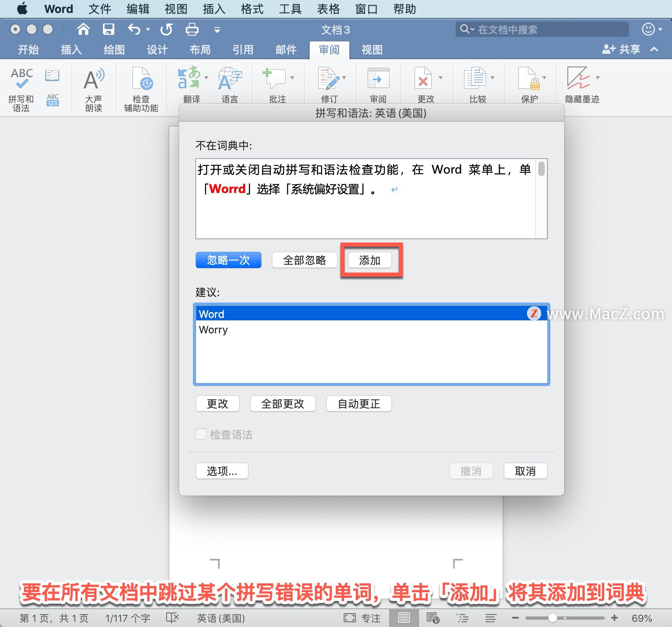Run Check Accessibility (检查辅助功能)
Screen dimensions: 672x627
coord(141,89)
